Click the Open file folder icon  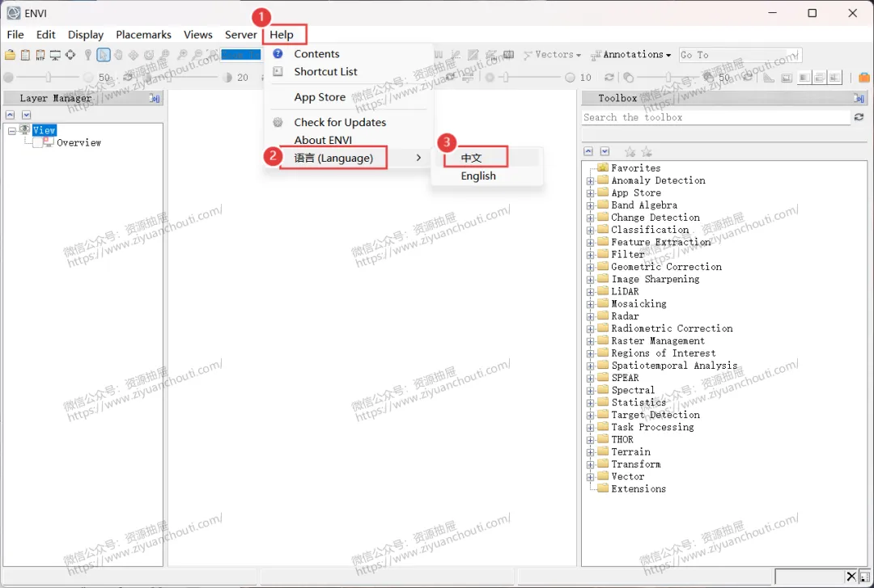(x=10, y=55)
